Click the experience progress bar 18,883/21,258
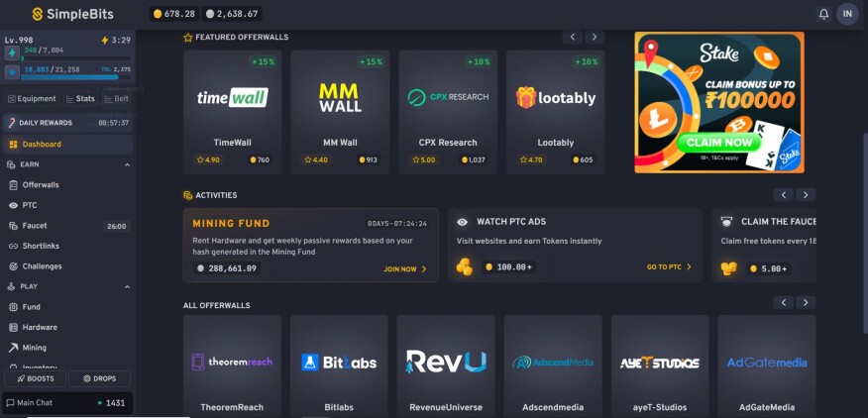Viewport: 868px width, 418px height. coord(76,77)
